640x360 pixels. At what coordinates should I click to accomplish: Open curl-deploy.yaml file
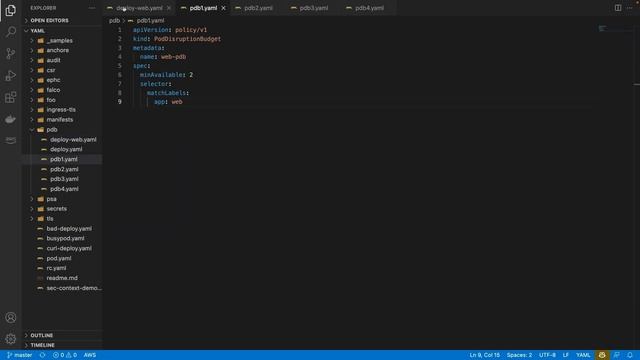[69, 248]
